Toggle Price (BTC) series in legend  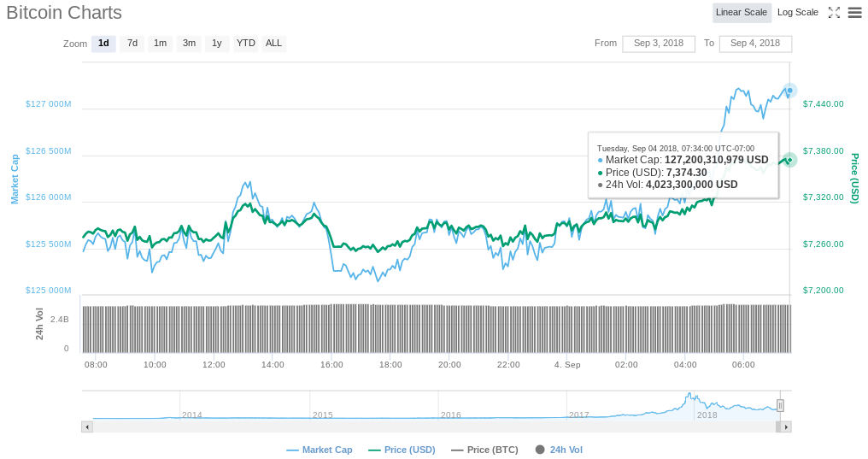tap(484, 450)
